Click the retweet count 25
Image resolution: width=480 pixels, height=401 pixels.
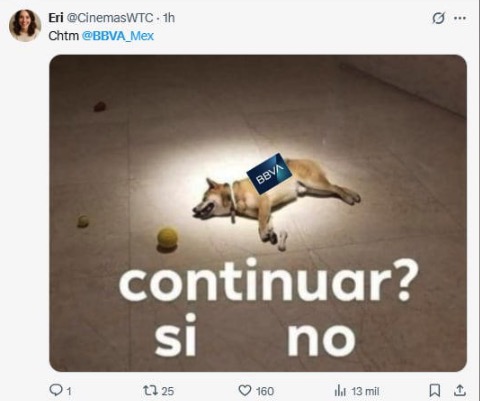pos(168,391)
